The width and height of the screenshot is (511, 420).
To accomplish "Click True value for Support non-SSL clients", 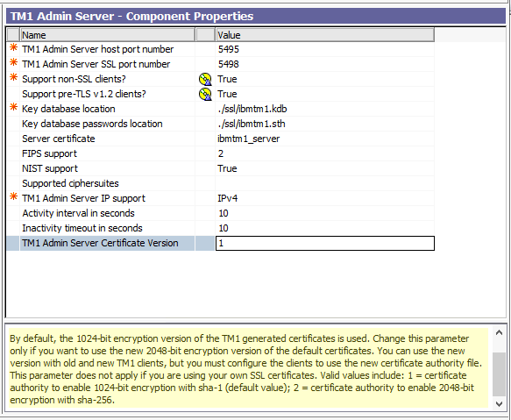I will (x=227, y=79).
